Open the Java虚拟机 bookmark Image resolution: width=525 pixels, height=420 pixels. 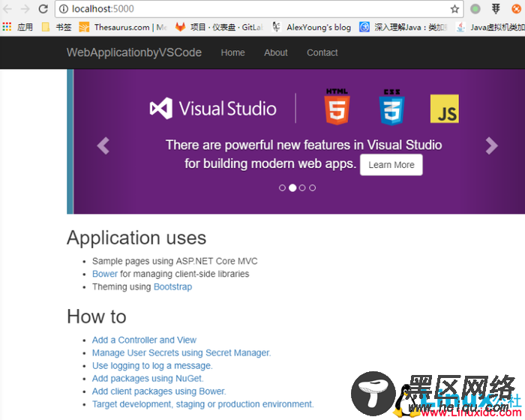490,27
